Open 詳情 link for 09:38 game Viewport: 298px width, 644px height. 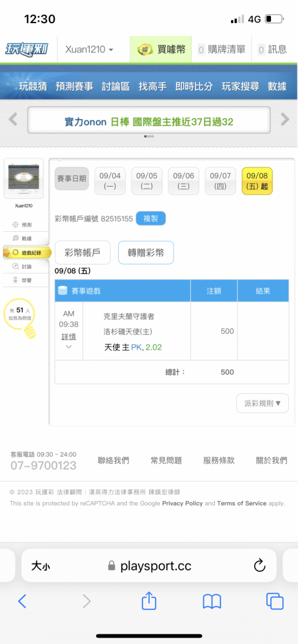[x=68, y=337]
